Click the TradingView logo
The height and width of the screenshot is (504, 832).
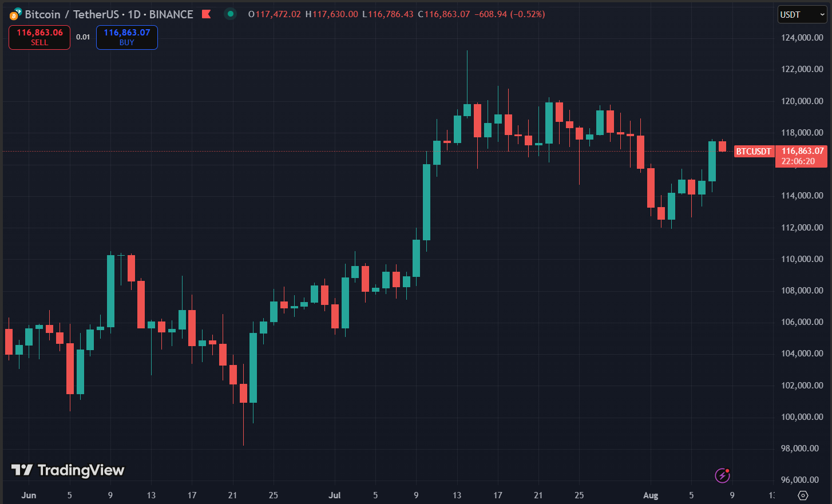pyautogui.click(x=68, y=470)
